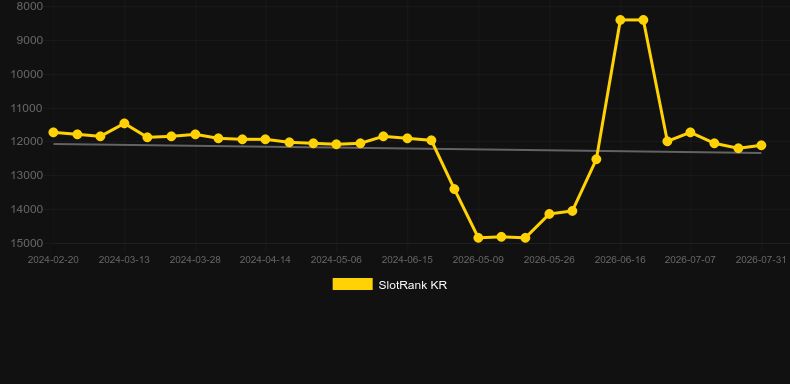Toggle the SlotRank KR yellow legend swatch
The image size is (790, 384).
[353, 284]
